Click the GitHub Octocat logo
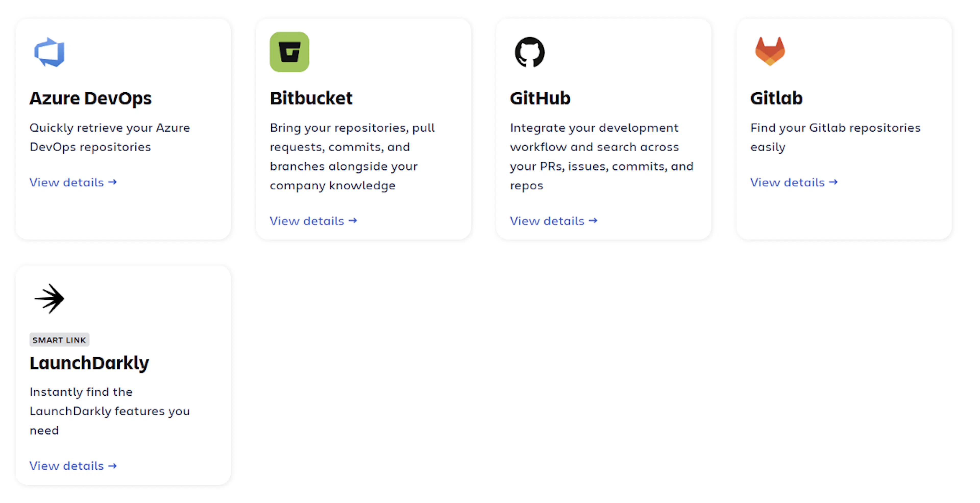 pos(530,52)
